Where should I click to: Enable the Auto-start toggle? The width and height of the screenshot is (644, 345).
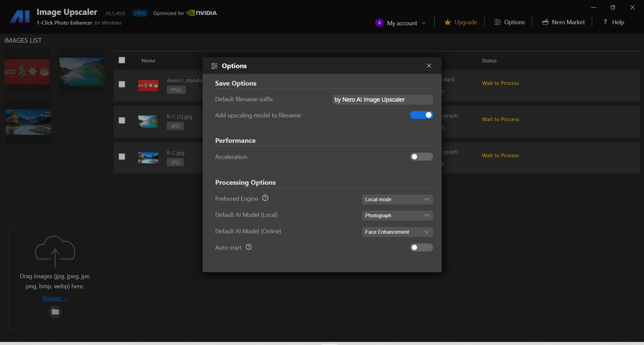click(422, 247)
